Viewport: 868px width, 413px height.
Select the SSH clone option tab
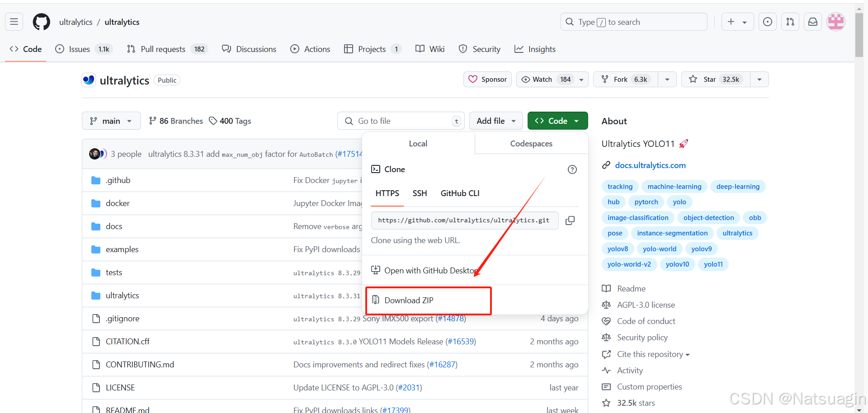point(420,193)
